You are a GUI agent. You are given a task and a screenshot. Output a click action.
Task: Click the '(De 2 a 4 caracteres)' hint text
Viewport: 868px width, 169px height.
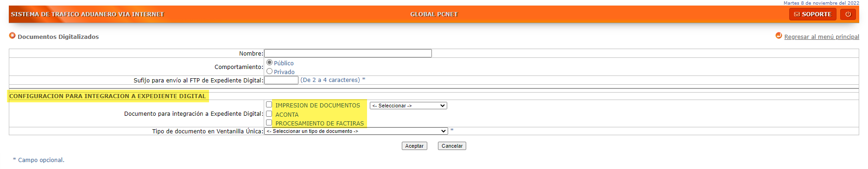(330, 80)
